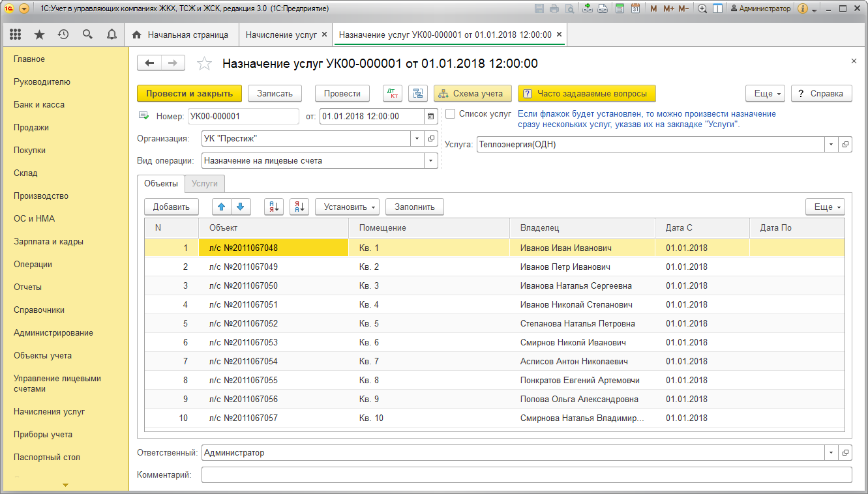Open notifications bell icon
868x494 pixels.
pyautogui.click(x=112, y=35)
